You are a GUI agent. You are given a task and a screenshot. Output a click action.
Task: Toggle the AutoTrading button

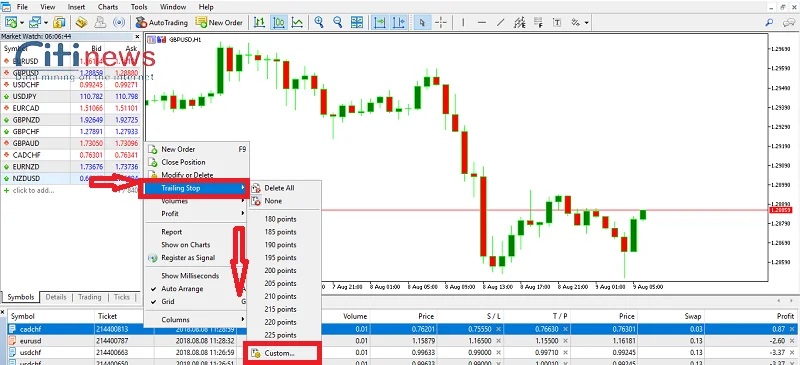162,22
